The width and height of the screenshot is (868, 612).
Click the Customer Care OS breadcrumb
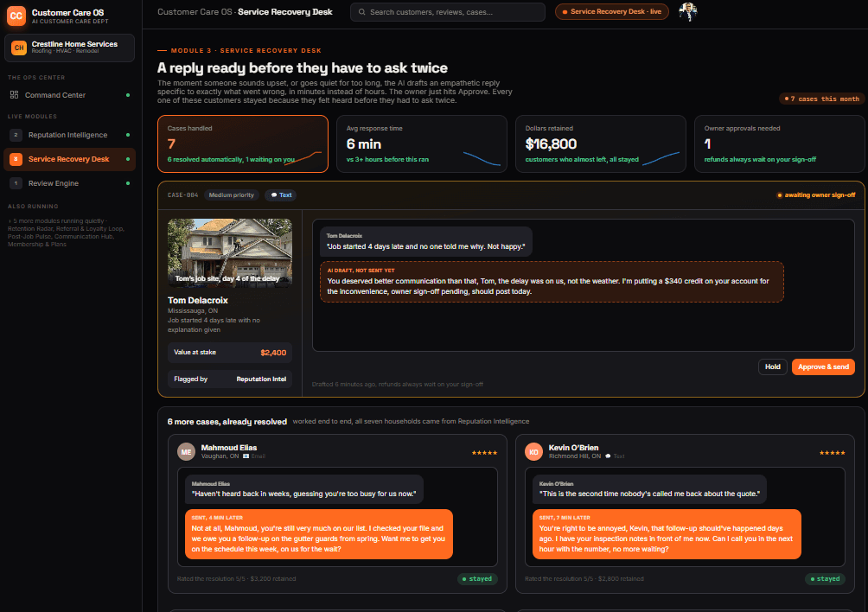coord(195,11)
